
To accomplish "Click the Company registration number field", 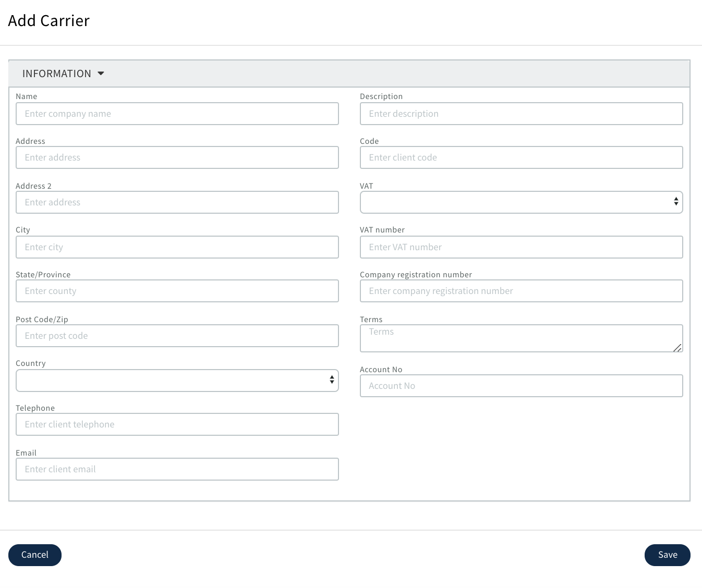I will [521, 291].
